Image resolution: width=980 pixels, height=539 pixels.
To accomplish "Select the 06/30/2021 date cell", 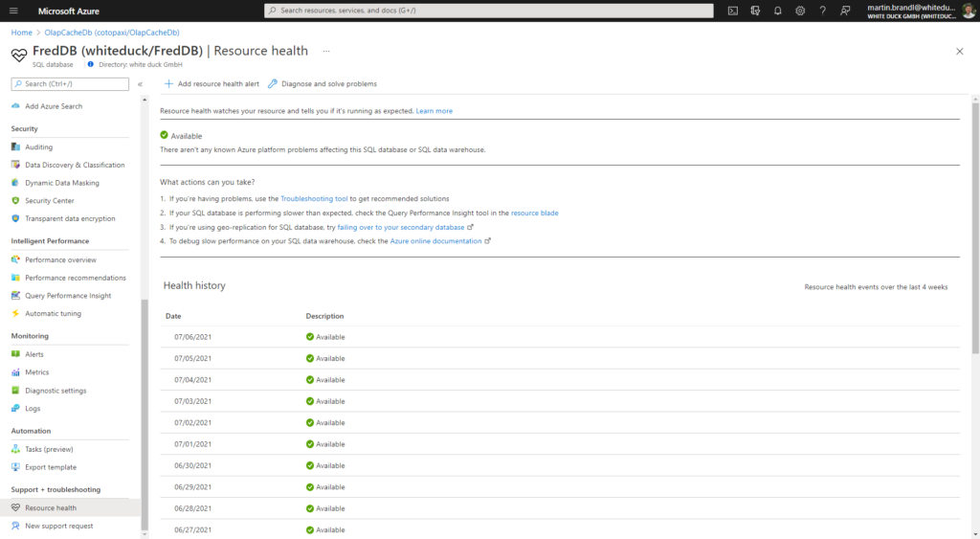I will (192, 465).
